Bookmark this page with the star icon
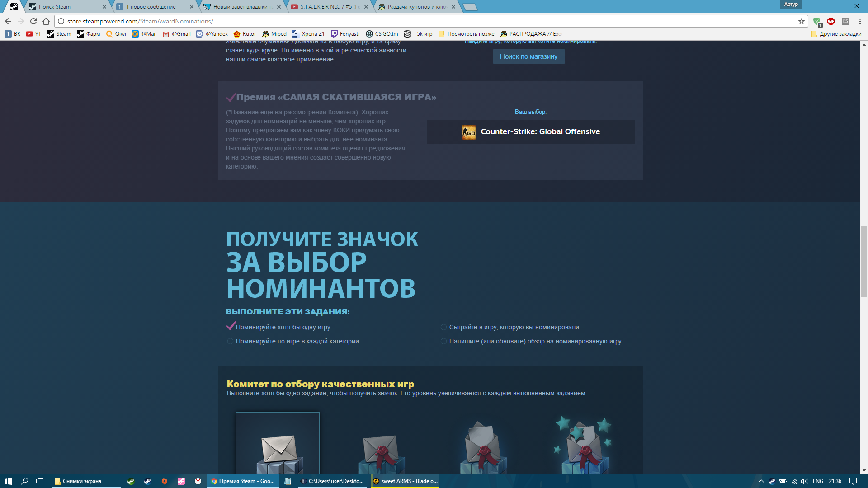Viewport: 868px width, 488px height. (x=802, y=21)
